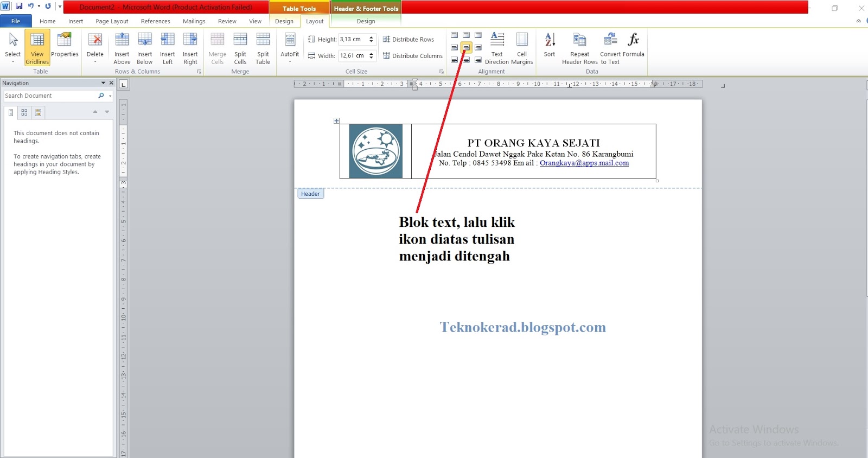868x458 pixels.
Task: Click Repeat Header Rows
Action: [x=579, y=48]
